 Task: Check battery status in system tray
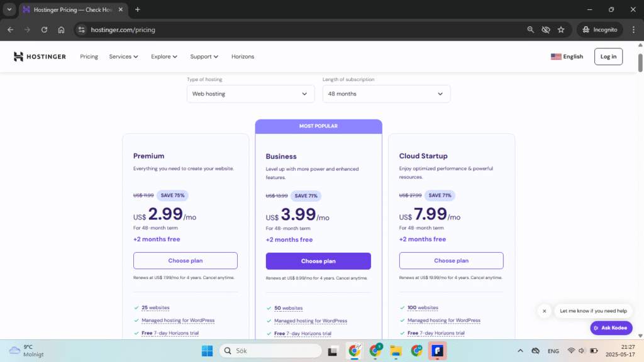594,351
